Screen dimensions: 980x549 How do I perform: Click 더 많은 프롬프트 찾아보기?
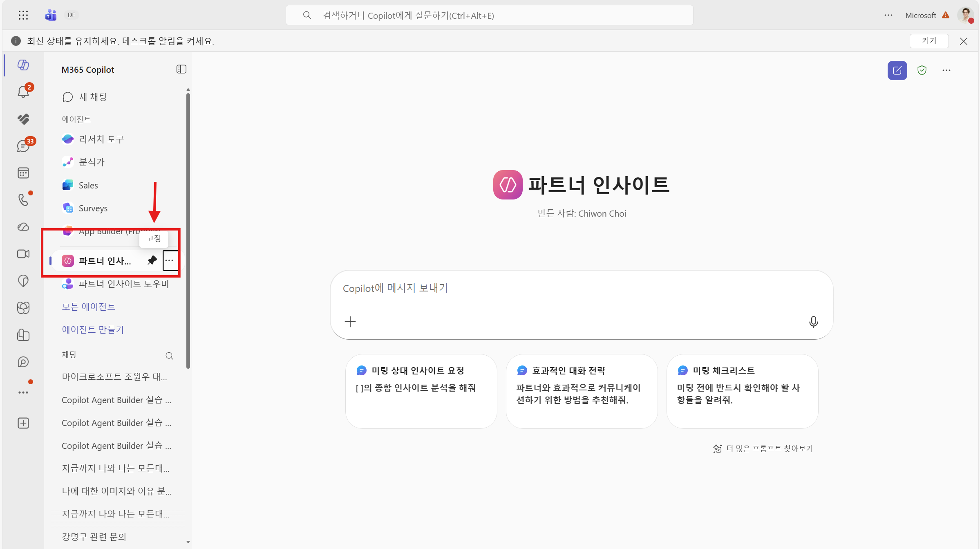(x=763, y=448)
